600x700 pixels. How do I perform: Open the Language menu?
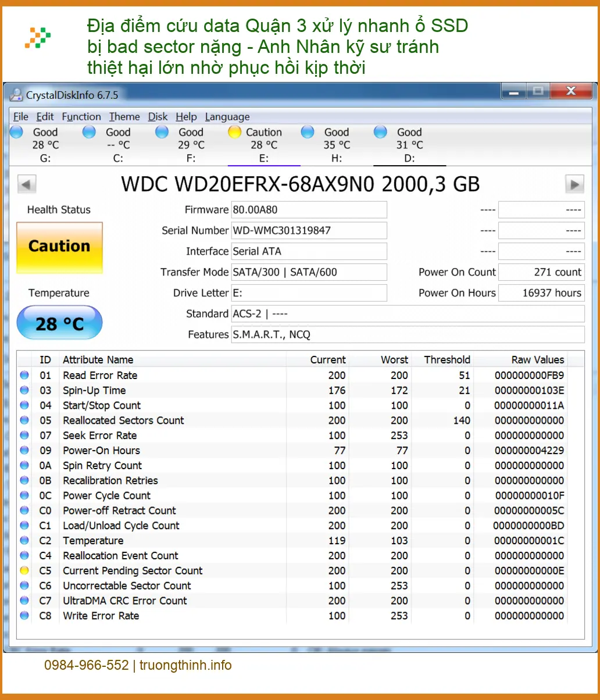(227, 116)
